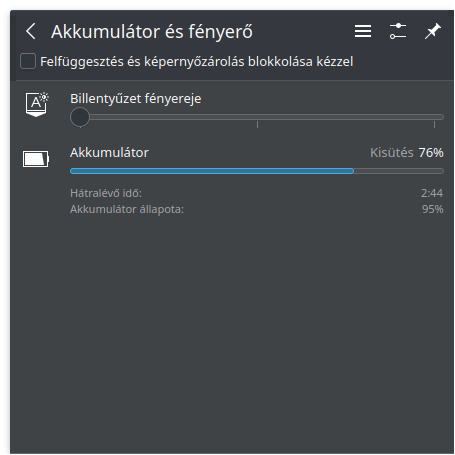Set keyboard brightness to middle tick

[257, 117]
